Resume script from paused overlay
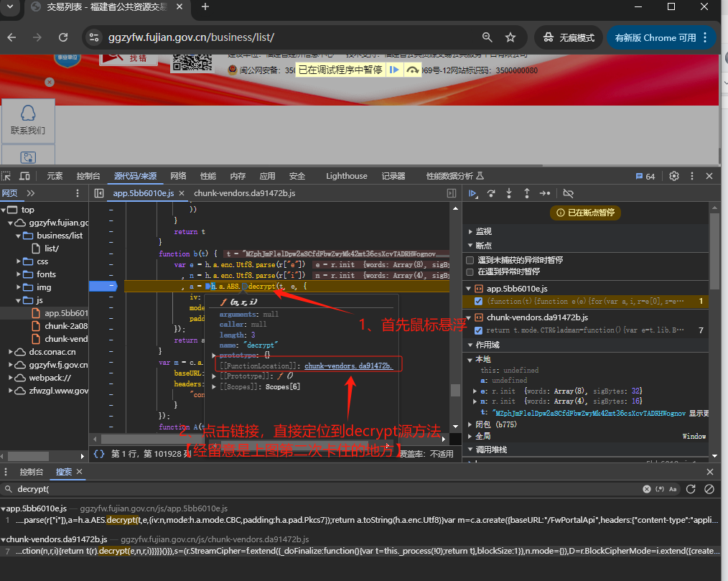 click(394, 70)
